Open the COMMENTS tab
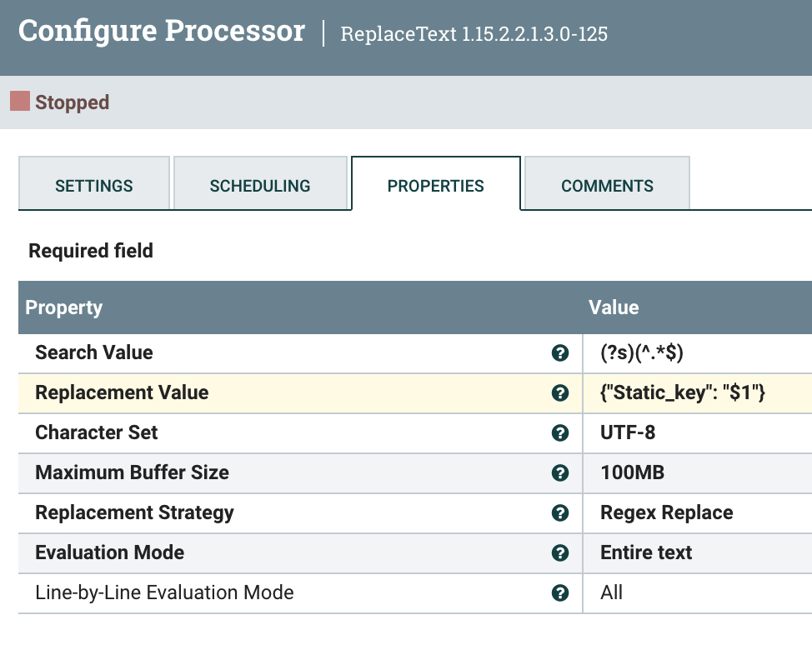This screenshot has height=645, width=812. pos(606,185)
